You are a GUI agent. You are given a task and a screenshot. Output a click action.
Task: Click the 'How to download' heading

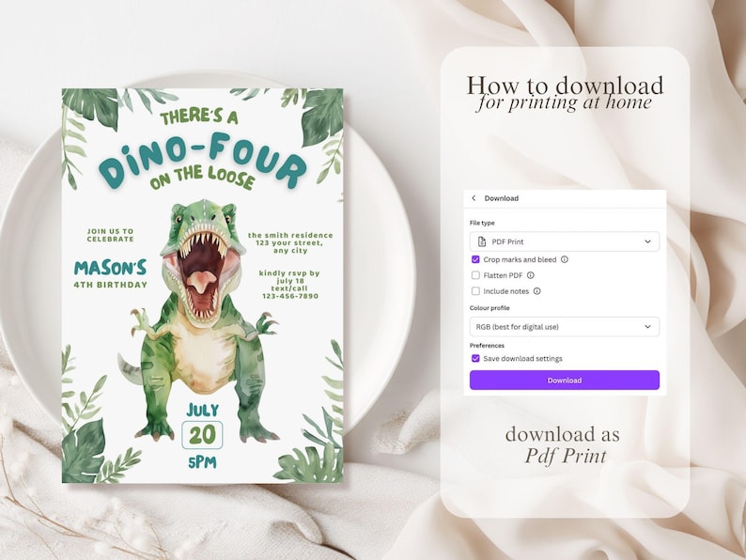[x=565, y=86]
